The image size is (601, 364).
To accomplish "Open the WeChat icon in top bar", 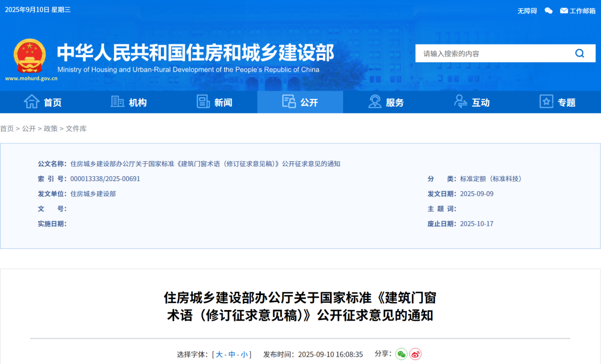I will (x=549, y=11).
